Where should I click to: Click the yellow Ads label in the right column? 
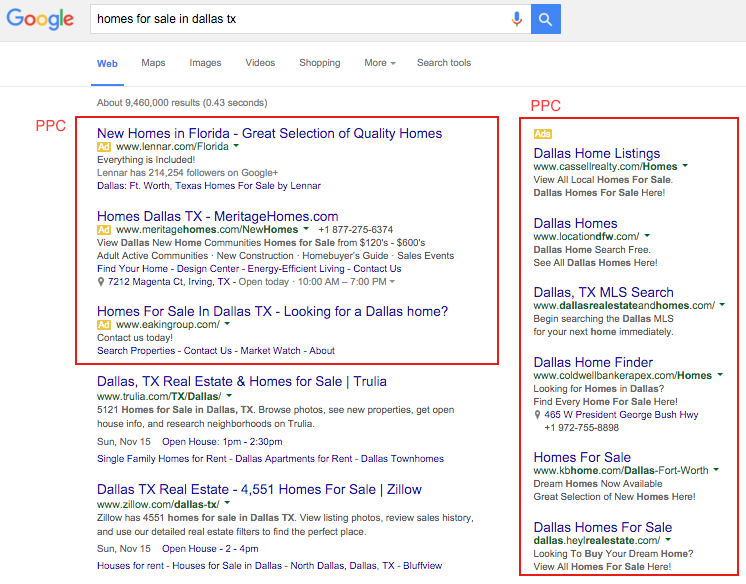(x=542, y=134)
